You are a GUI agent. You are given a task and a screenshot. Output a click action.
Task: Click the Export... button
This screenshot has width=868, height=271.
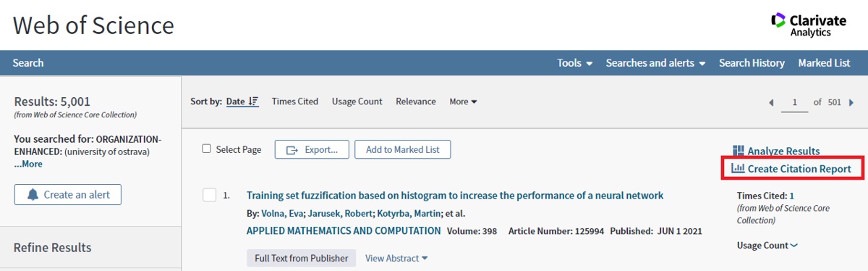point(312,149)
